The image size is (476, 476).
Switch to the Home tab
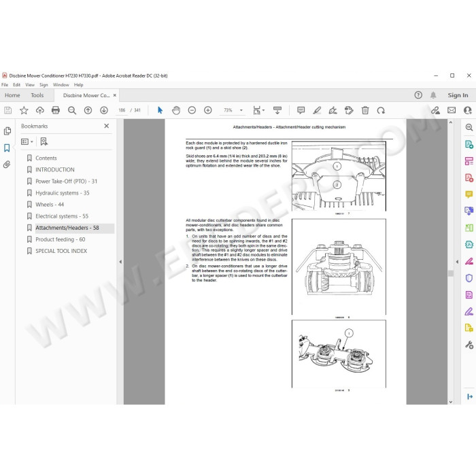click(x=12, y=95)
